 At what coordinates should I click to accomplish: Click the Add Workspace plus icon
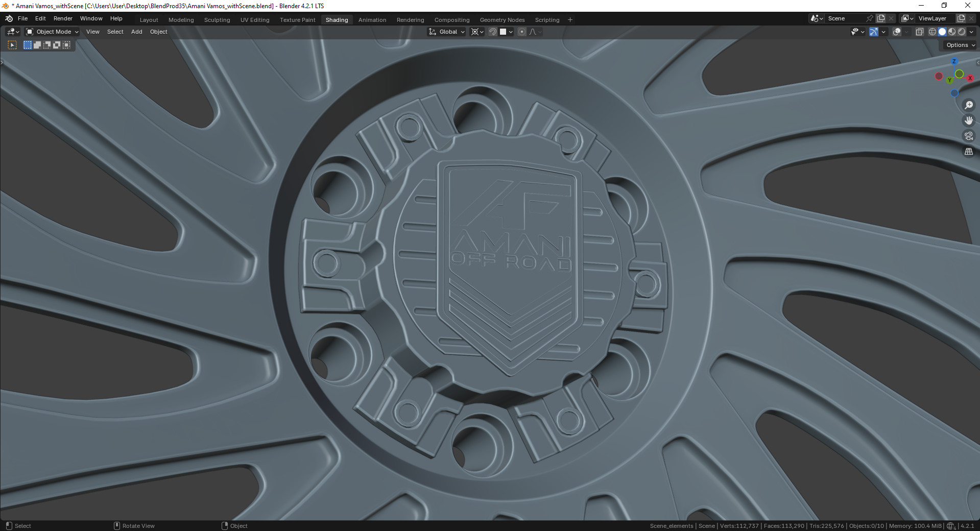pyautogui.click(x=570, y=20)
